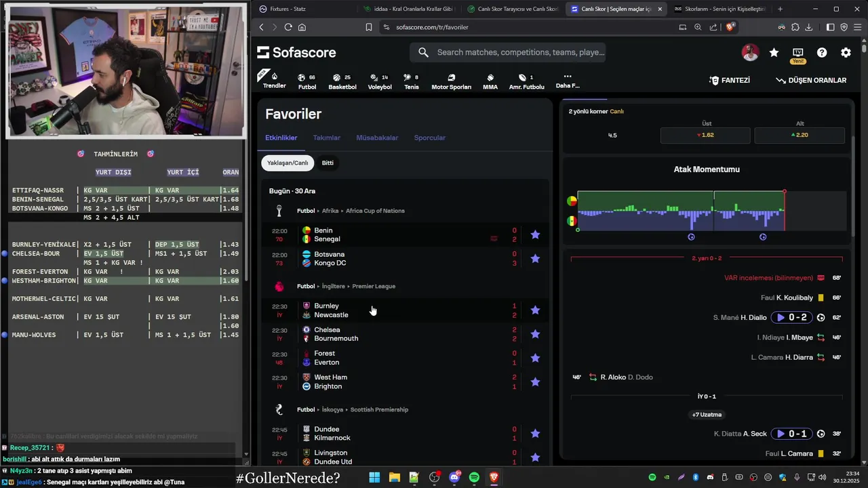Open the browser downloads icon
The height and width of the screenshot is (488, 868).
[x=809, y=27]
